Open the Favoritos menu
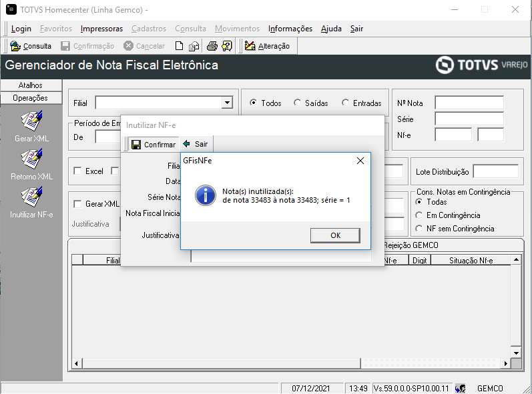532x394 pixels. pos(56,29)
